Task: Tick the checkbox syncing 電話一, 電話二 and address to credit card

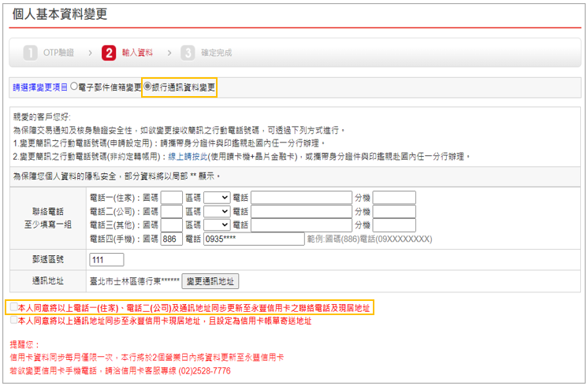Action: click(x=13, y=307)
